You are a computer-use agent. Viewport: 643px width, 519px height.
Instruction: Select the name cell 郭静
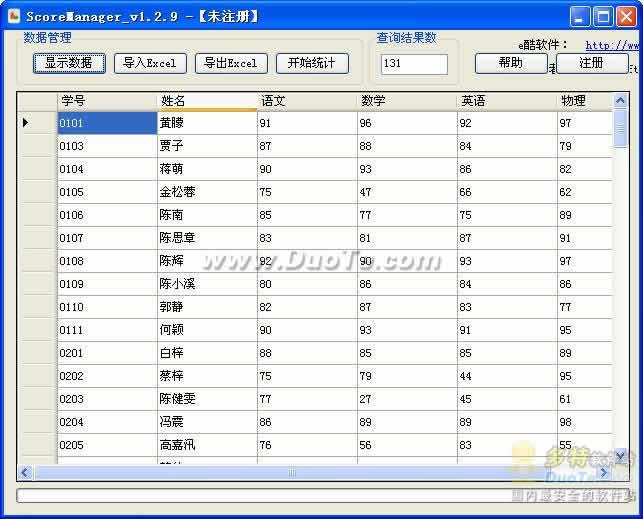[x=207, y=307]
